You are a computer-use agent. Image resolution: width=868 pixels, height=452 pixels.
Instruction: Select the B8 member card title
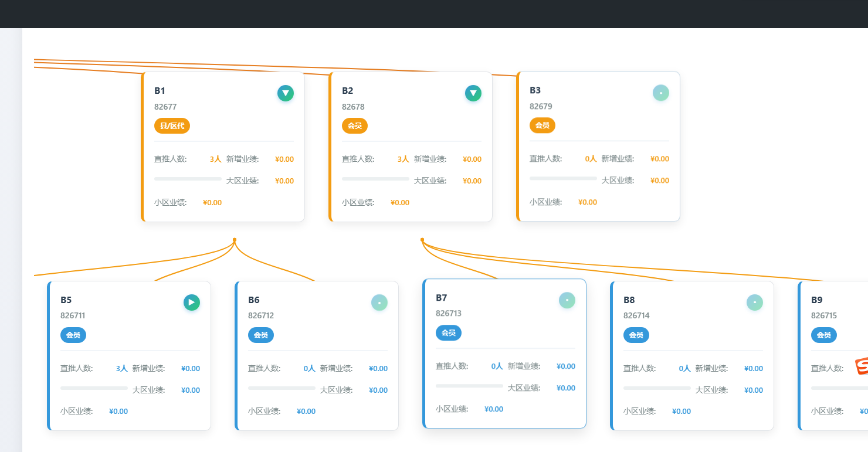(629, 300)
